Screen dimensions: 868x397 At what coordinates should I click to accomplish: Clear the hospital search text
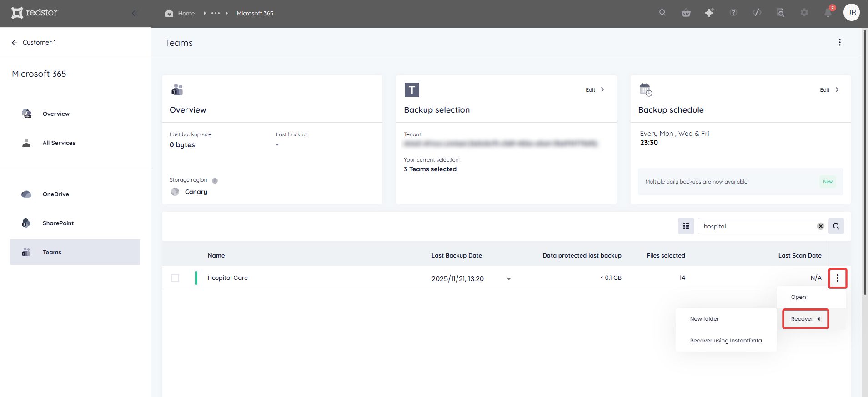[x=821, y=226]
